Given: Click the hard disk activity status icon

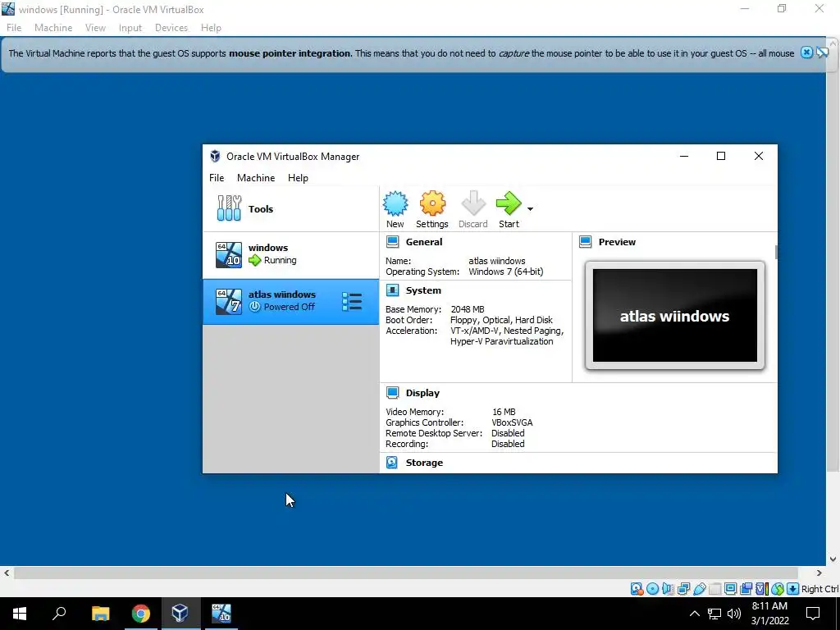Looking at the screenshot, I should pos(637,589).
